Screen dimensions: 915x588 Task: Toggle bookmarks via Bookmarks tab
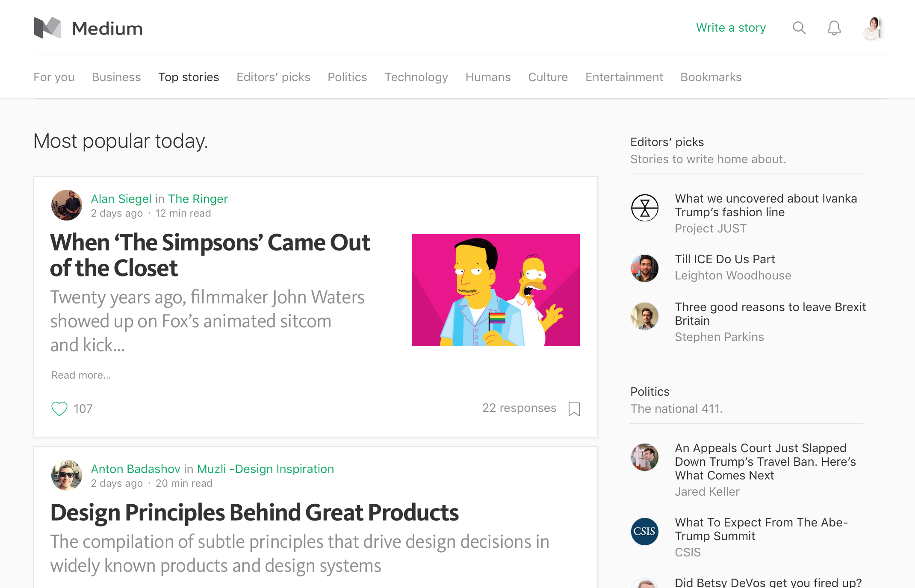point(711,76)
